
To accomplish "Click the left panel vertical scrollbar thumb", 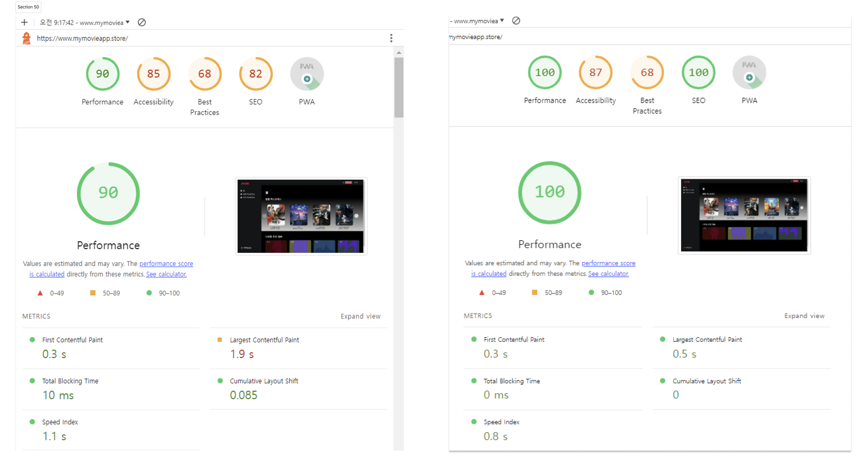I will tap(399, 88).
